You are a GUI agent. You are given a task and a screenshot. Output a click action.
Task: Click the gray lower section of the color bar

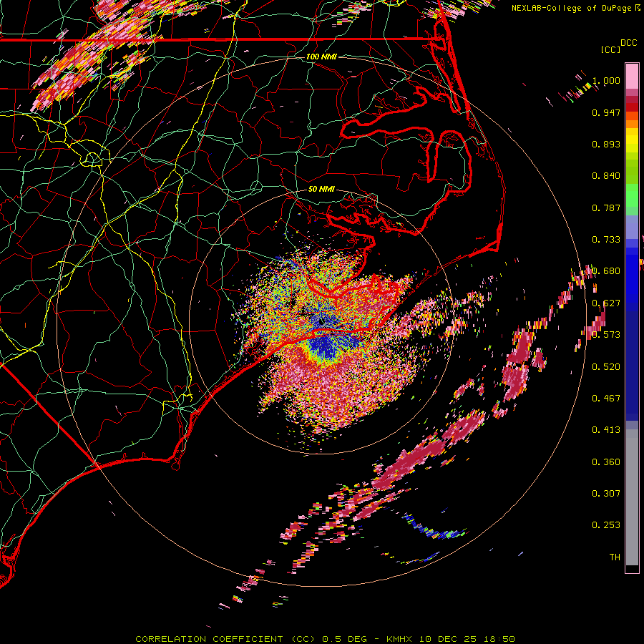pos(632,497)
